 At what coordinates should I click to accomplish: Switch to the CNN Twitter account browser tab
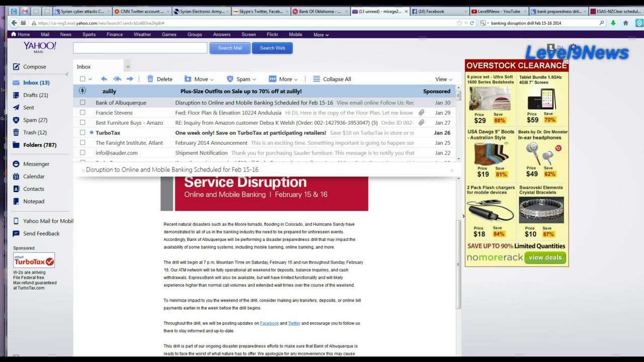tap(141, 11)
